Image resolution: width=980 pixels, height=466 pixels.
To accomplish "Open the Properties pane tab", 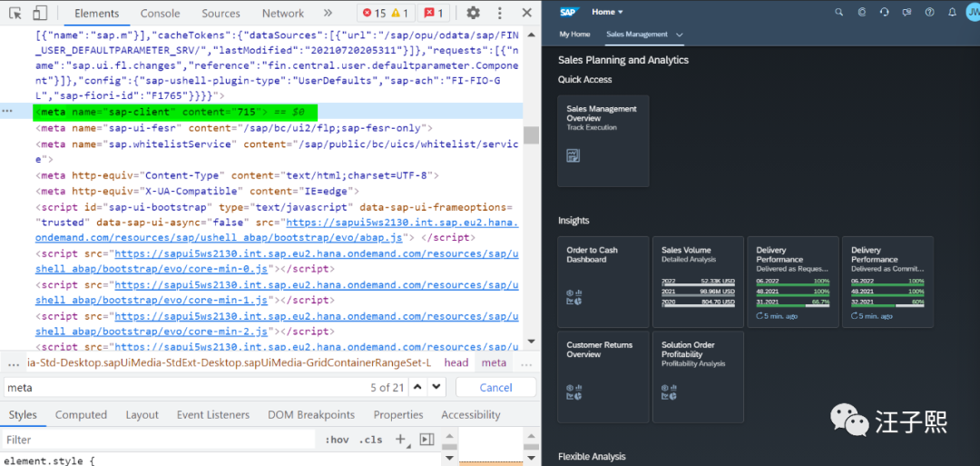I will coord(398,415).
